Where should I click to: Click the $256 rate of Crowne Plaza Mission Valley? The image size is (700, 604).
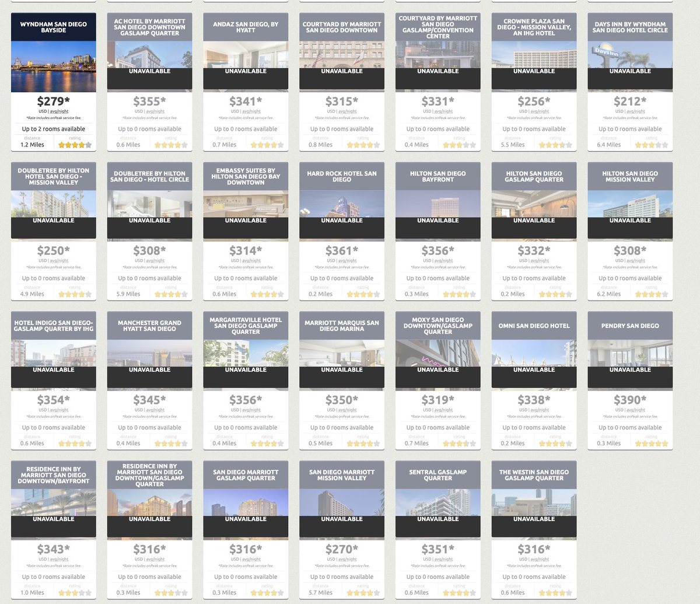534,102
